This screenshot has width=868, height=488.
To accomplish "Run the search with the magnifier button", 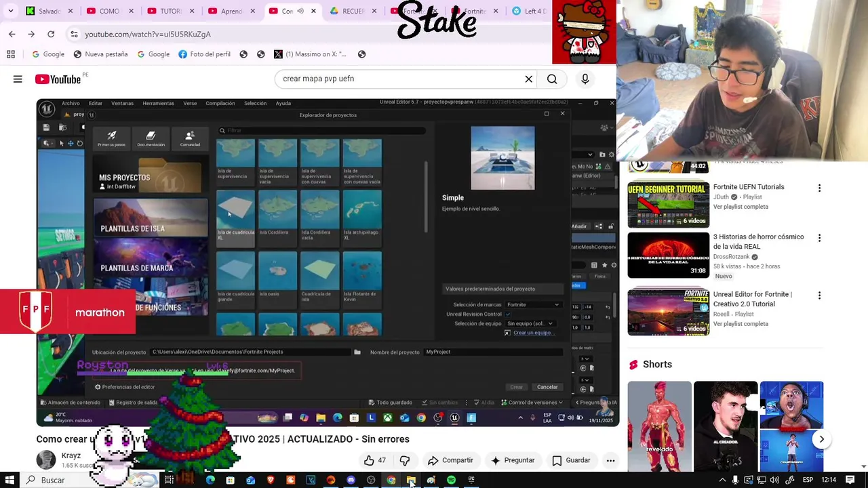I will click(x=552, y=79).
